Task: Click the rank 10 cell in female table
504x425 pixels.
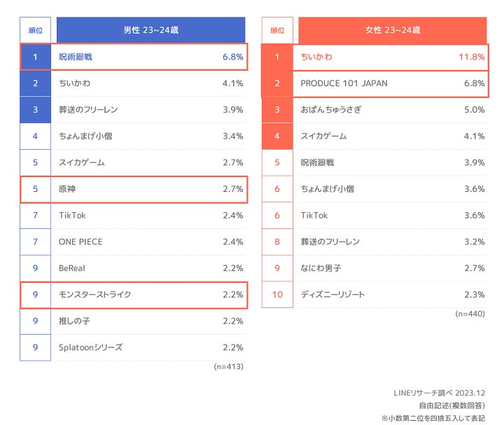Action: (277, 295)
